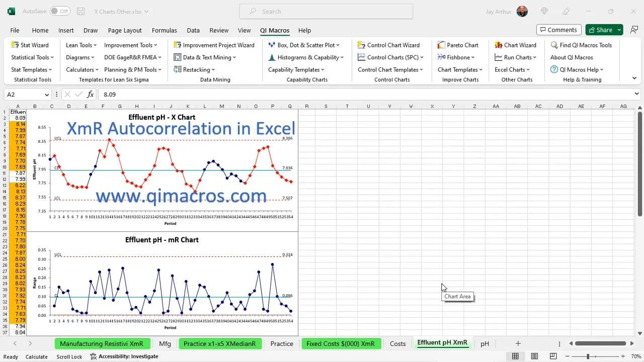Expand Planning & PM Tools dropdown
The width and height of the screenshot is (644, 362).
[133, 69]
